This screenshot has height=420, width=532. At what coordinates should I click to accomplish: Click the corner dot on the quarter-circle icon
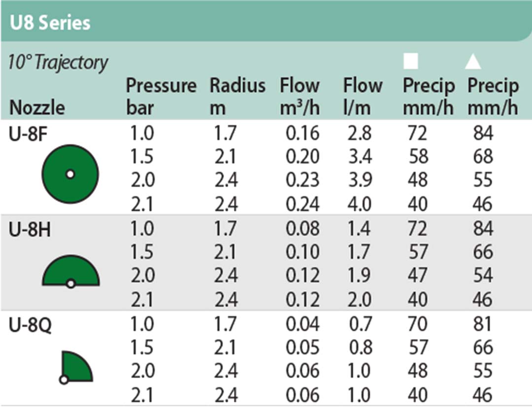click(64, 380)
